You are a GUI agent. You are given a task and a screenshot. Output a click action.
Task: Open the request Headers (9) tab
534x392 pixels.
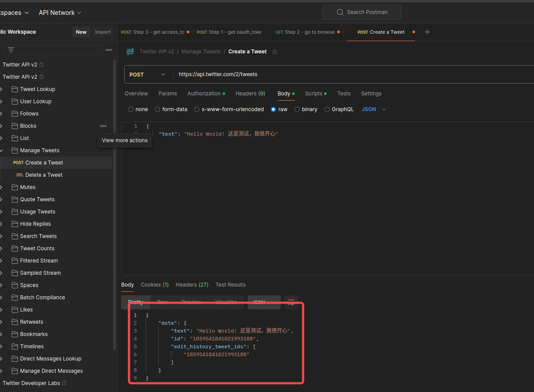pos(250,94)
